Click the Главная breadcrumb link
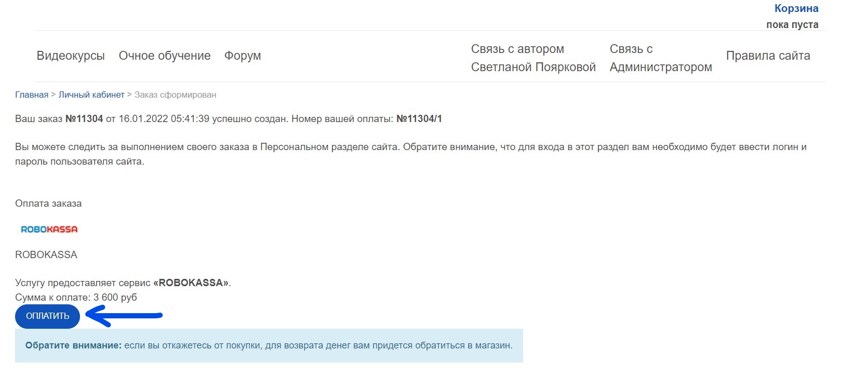The image size is (868, 376). coord(32,95)
